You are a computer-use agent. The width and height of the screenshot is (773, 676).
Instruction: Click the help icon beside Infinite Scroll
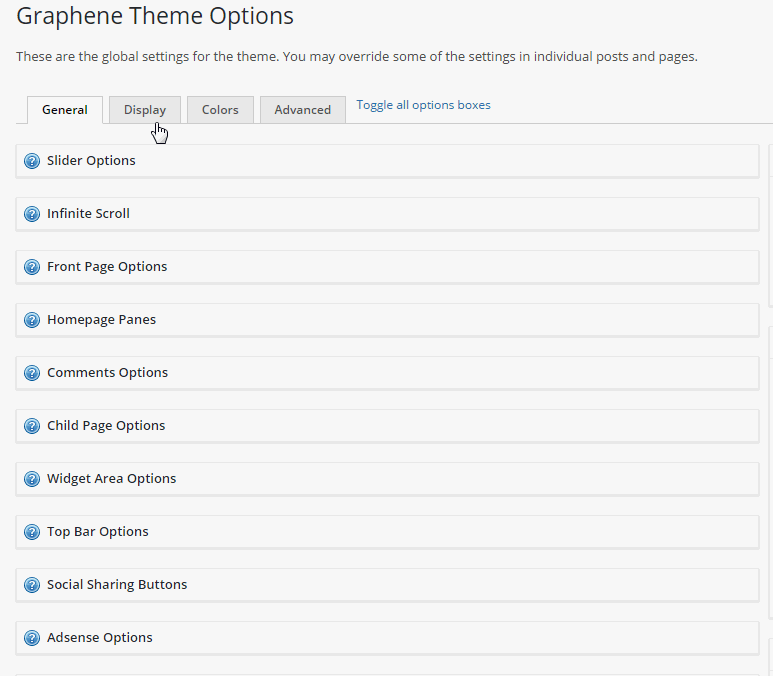click(x=32, y=214)
